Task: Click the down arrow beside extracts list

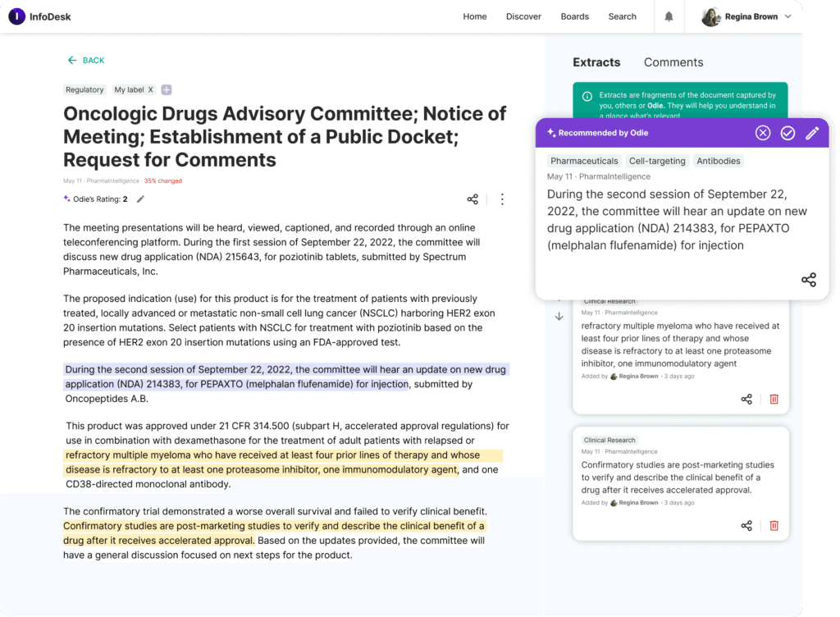Action: pyautogui.click(x=559, y=317)
